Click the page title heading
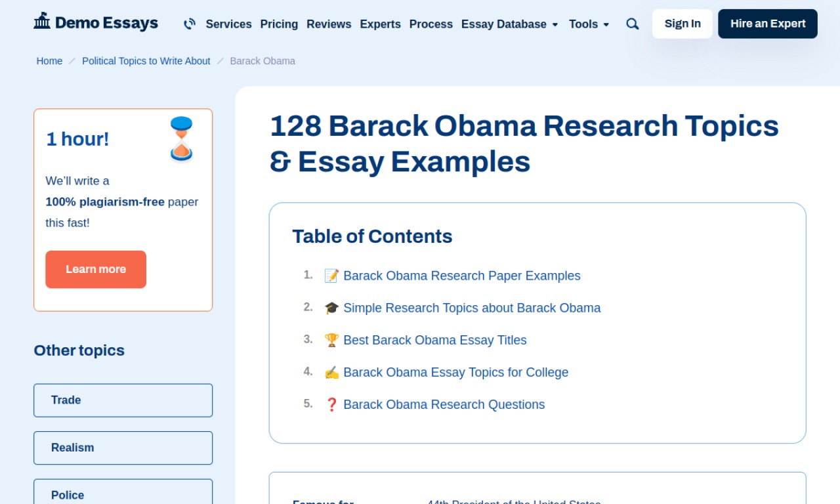The width and height of the screenshot is (840, 504). coord(524,144)
